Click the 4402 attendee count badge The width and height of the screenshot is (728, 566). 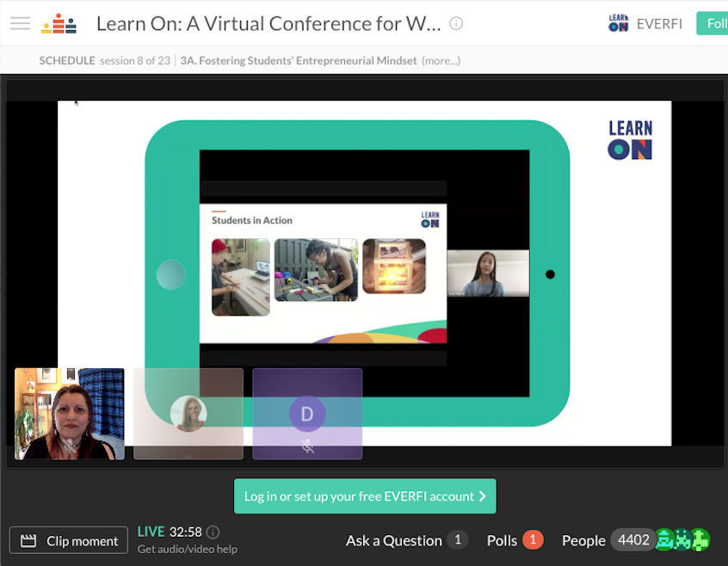[633, 539]
